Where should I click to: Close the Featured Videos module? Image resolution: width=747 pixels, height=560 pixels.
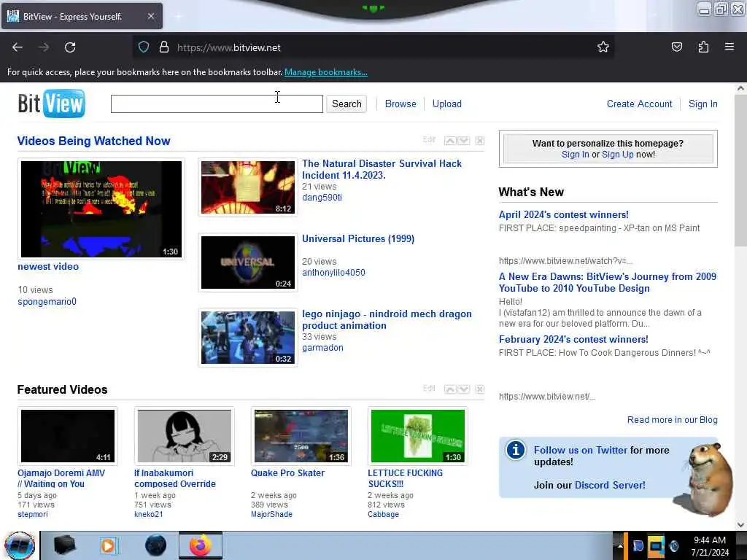pos(480,389)
